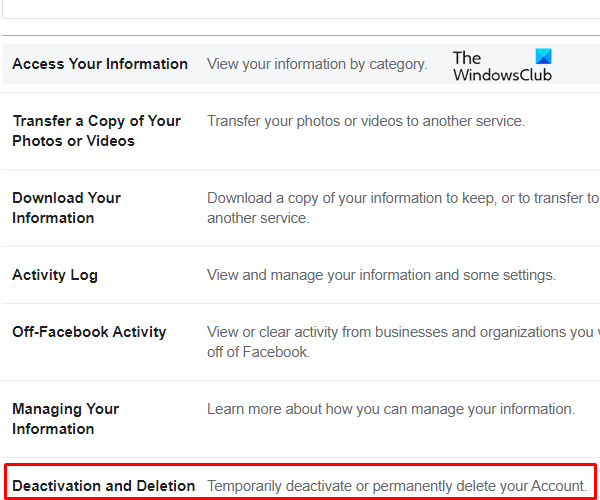The image size is (600, 500).
Task: Click "Download a copy of your information" description
Action: [x=400, y=198]
